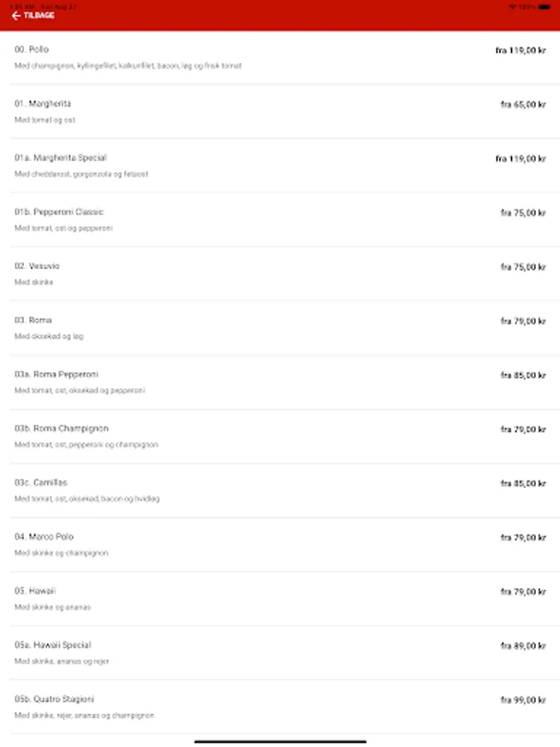
Task: Tap the fra 65,00 kr price
Action: pos(523,105)
